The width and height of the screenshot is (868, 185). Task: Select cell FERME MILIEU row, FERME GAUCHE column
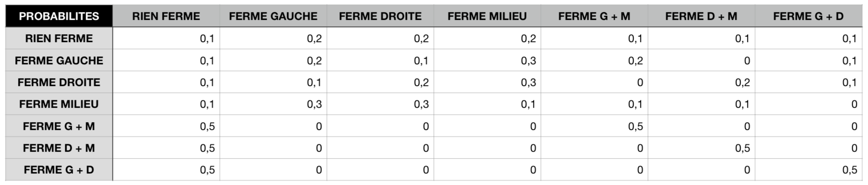click(x=273, y=104)
